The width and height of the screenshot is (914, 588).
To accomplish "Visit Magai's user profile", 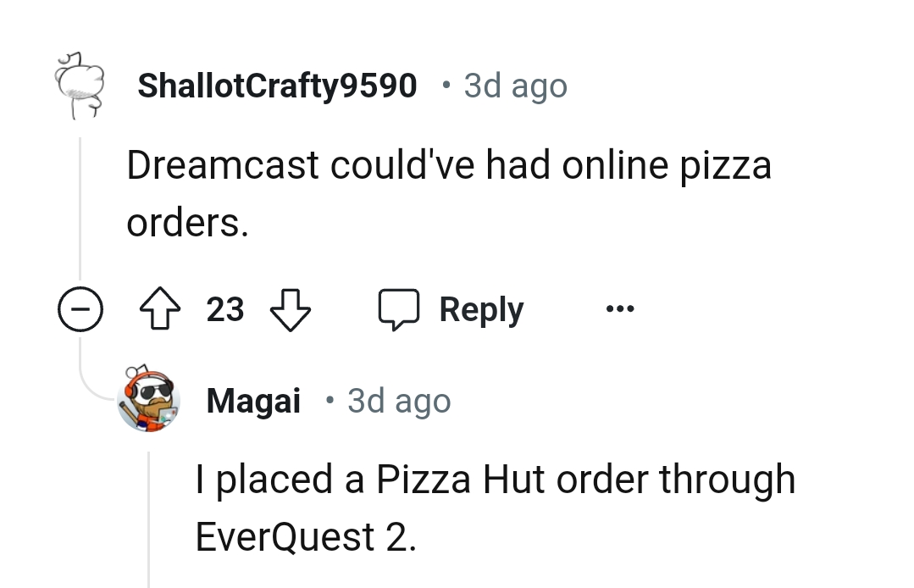I will click(253, 400).
